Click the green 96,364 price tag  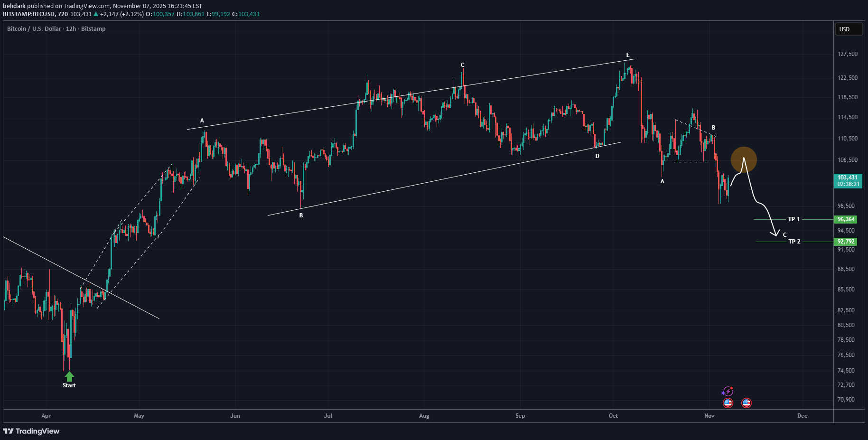click(846, 219)
